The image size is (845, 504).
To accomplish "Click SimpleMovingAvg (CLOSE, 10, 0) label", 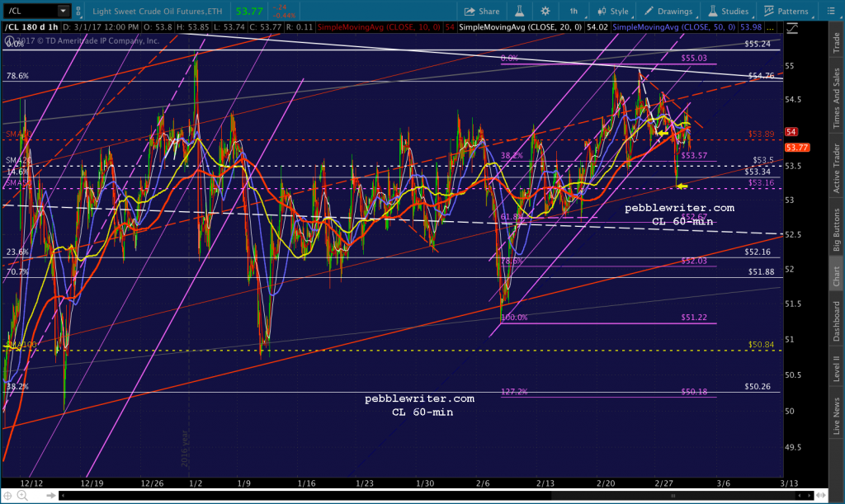I will click(379, 27).
